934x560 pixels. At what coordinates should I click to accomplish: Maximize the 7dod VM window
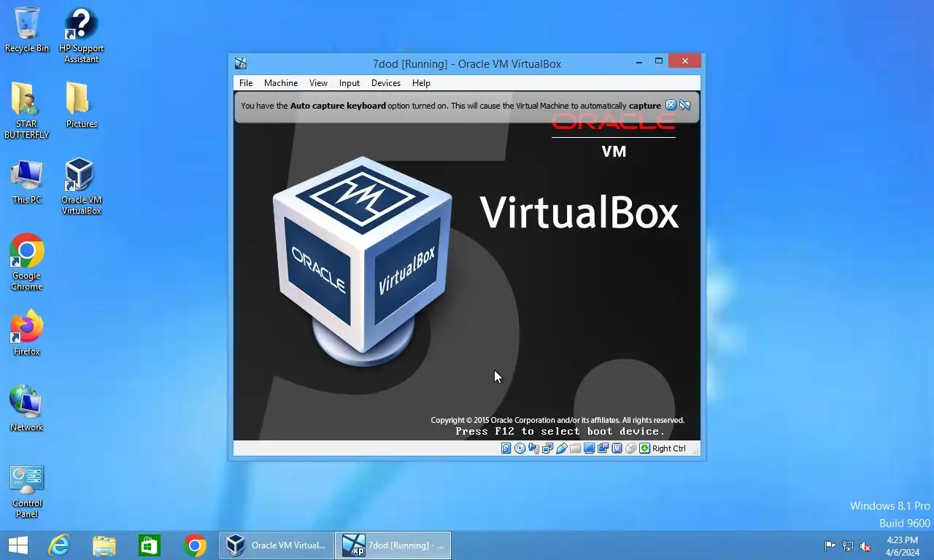click(658, 62)
